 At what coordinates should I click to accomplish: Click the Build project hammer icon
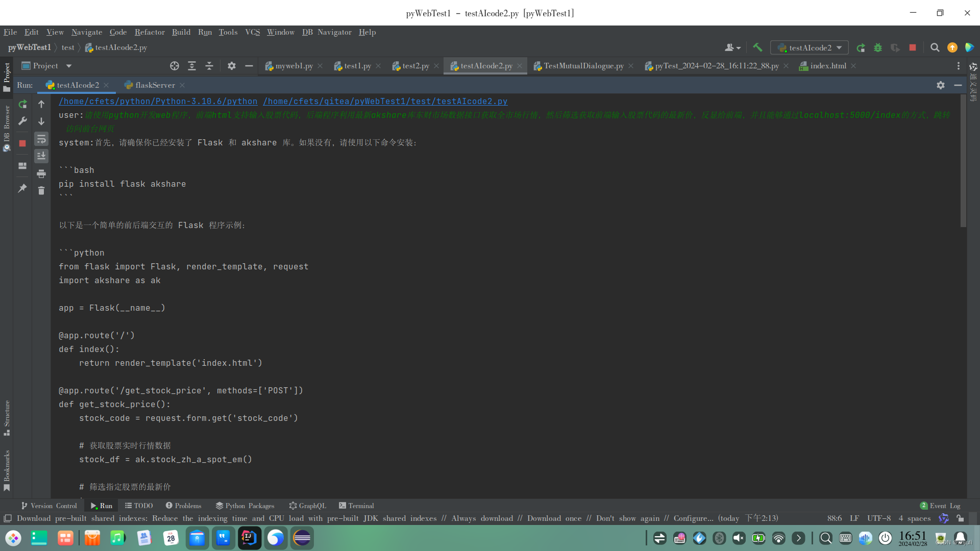tap(757, 47)
